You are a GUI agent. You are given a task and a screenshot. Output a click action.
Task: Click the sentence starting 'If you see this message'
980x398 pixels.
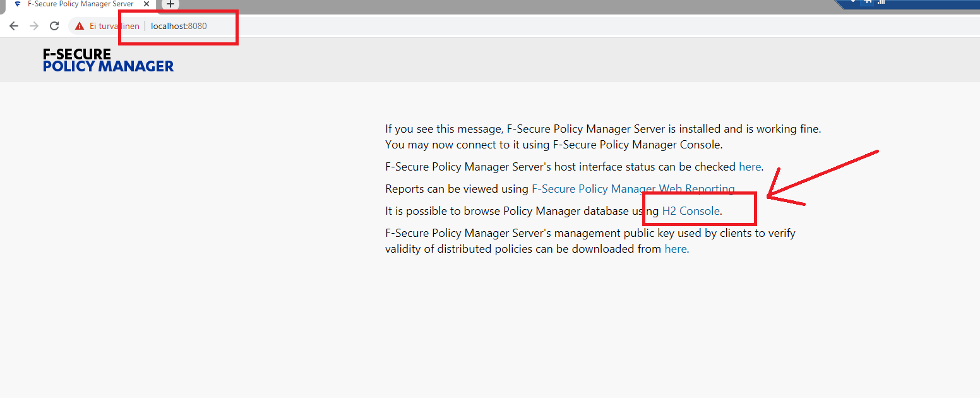click(x=603, y=129)
